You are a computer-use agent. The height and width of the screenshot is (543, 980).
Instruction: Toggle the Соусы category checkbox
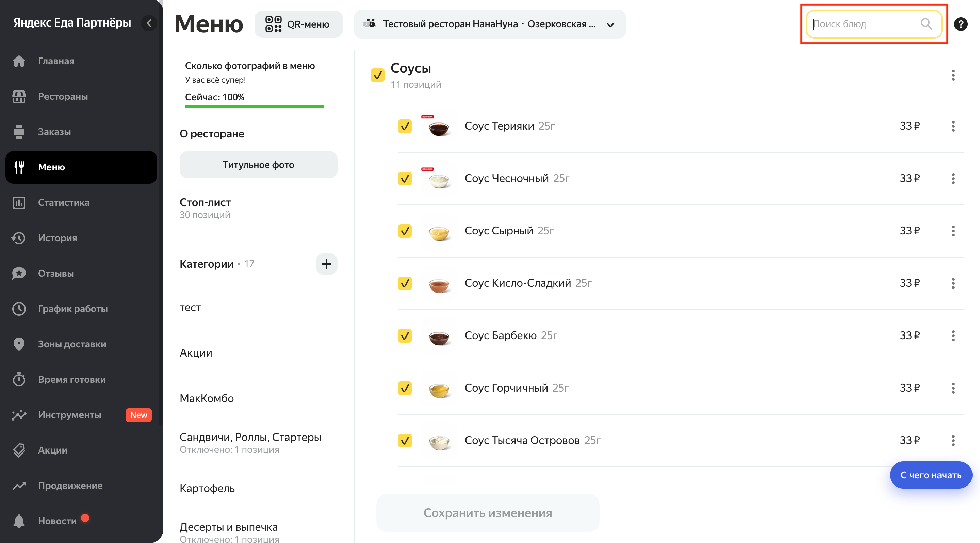(x=377, y=75)
